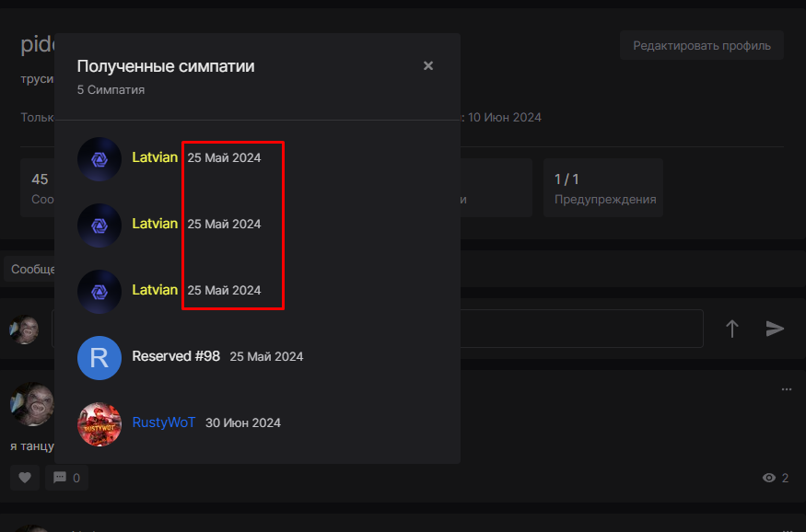
Task: Click the Latvian avatar in the third row
Action: 99,291
